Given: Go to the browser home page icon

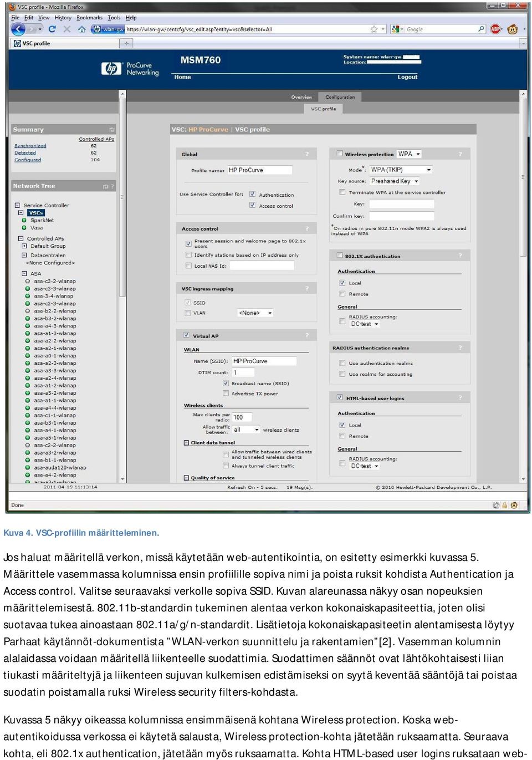Looking at the screenshot, I should point(81,29).
